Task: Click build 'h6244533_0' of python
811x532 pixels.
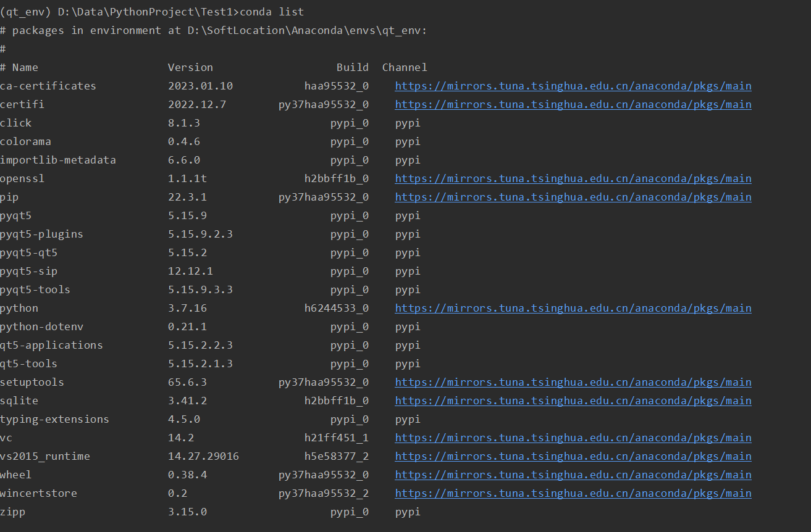Action: [337, 308]
